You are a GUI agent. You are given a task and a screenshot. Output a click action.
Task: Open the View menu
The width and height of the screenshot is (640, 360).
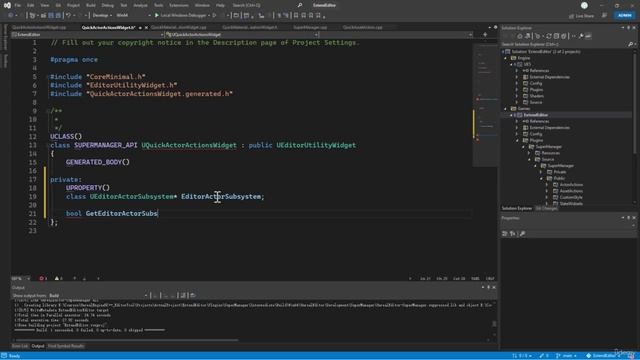[x=44, y=5]
